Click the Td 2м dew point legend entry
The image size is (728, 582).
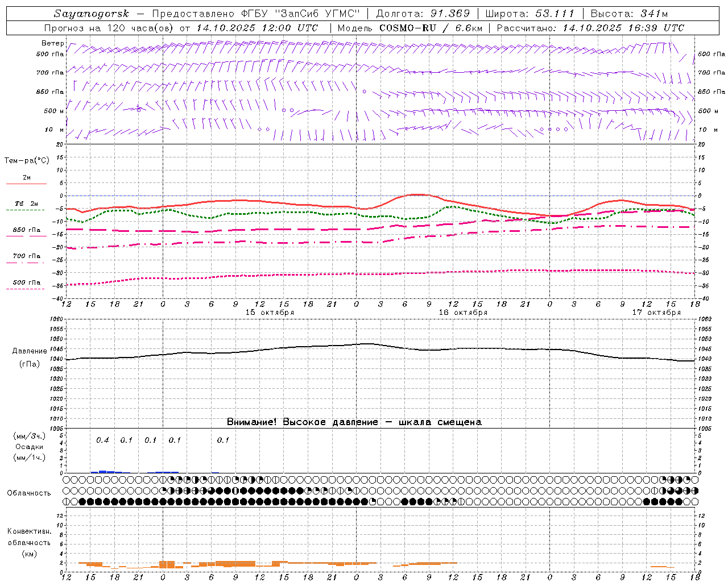26,203
